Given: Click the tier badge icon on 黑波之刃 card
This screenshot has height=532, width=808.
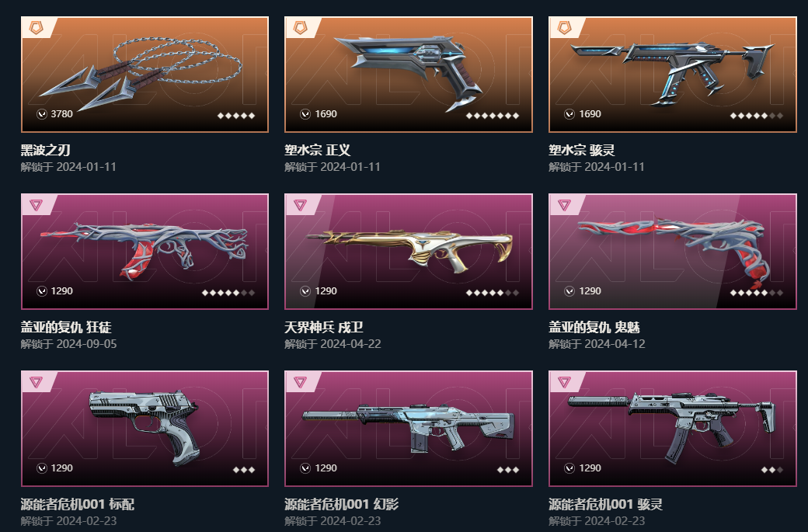Looking at the screenshot, I should click(x=36, y=27).
